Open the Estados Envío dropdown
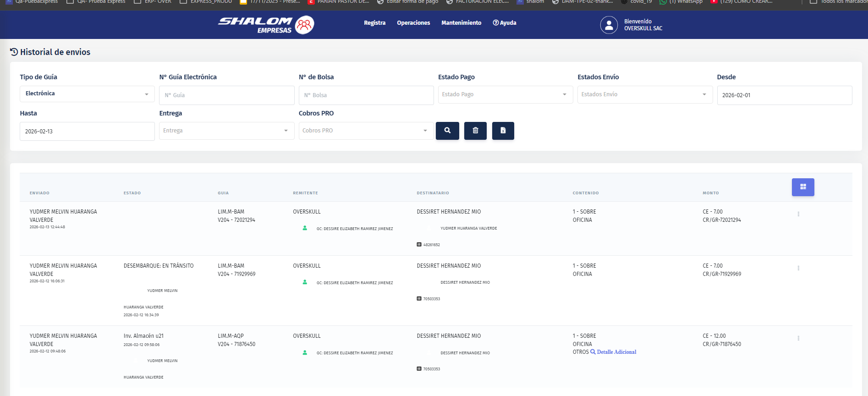This screenshot has height=396, width=868. (x=644, y=94)
